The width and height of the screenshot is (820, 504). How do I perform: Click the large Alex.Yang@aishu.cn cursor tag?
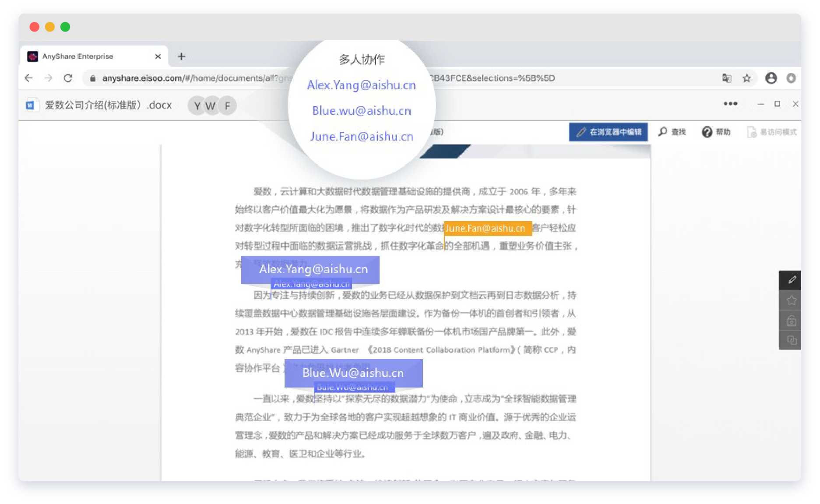coord(310,269)
